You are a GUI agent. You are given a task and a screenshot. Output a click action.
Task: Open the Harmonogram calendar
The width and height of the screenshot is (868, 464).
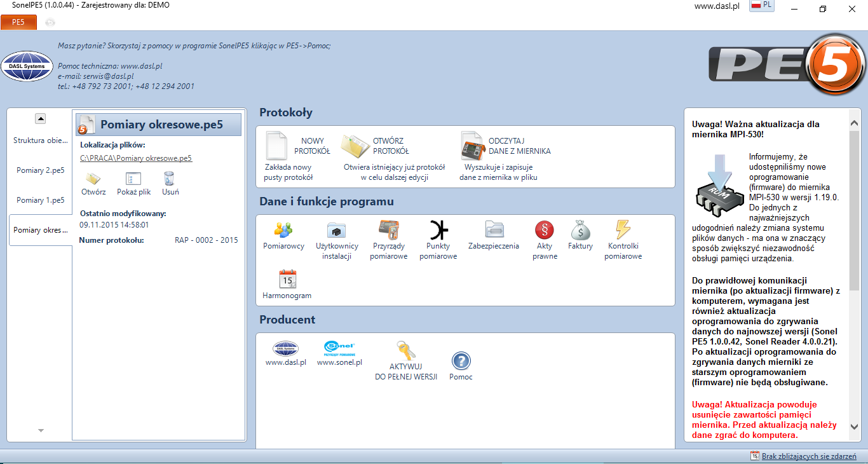(x=287, y=284)
